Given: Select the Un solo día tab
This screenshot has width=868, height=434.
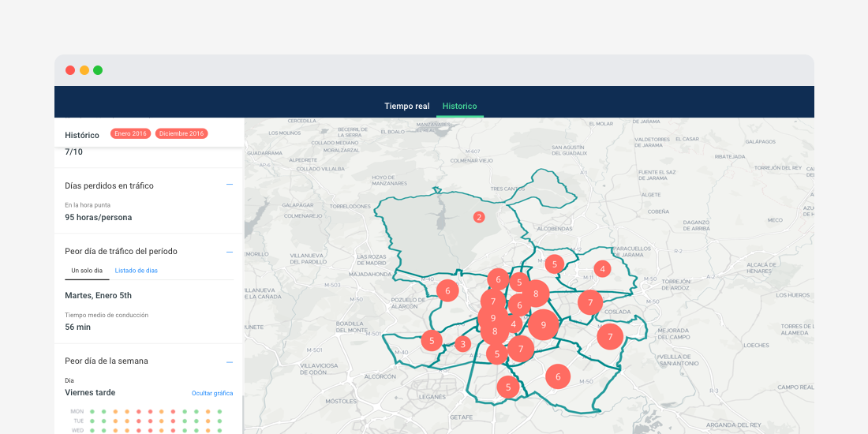Looking at the screenshot, I should [x=87, y=271].
